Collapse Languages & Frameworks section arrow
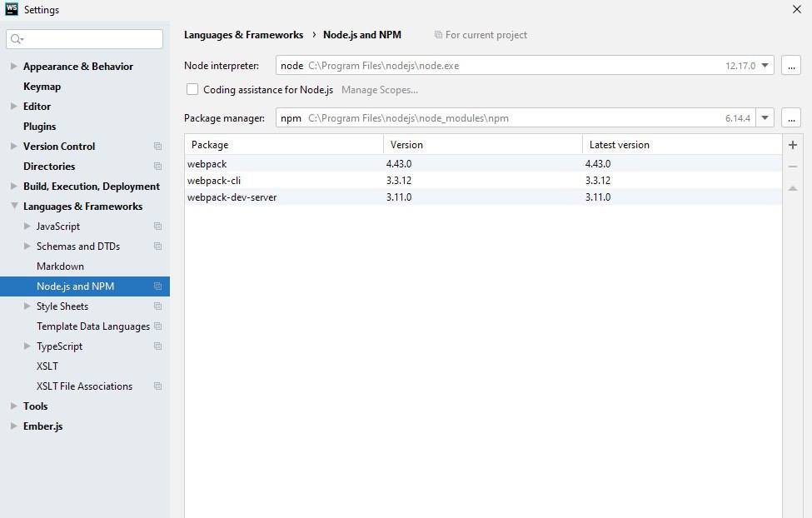The image size is (812, 518). 14,207
